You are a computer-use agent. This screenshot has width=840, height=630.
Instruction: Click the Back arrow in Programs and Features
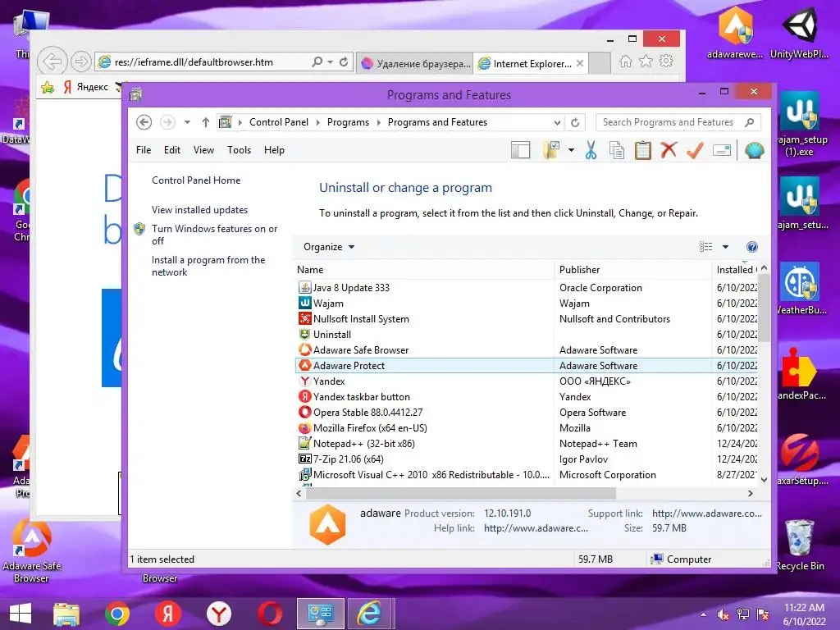click(144, 122)
